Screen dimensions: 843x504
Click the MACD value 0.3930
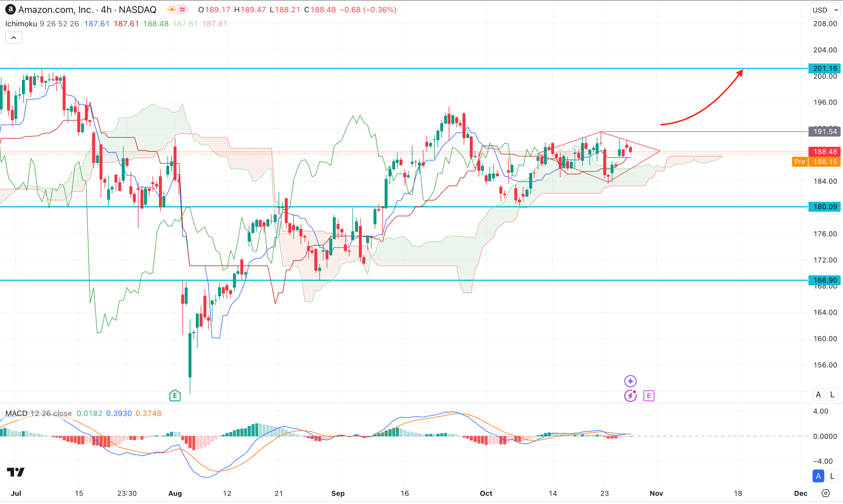(119, 413)
